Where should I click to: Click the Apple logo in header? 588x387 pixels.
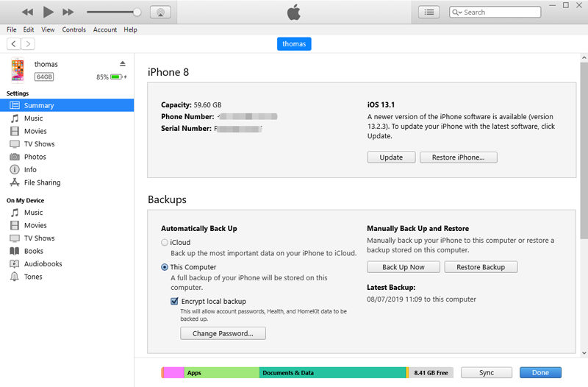point(294,12)
